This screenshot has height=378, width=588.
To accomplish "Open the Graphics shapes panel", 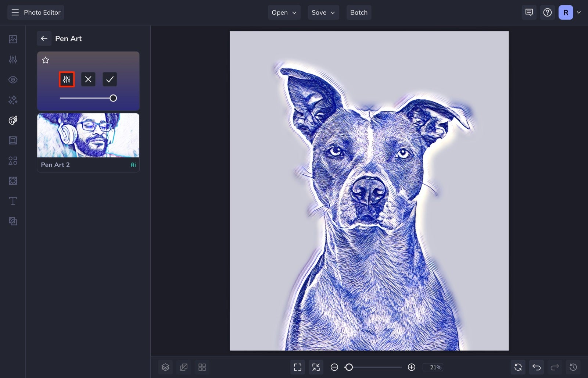I will (x=12, y=161).
